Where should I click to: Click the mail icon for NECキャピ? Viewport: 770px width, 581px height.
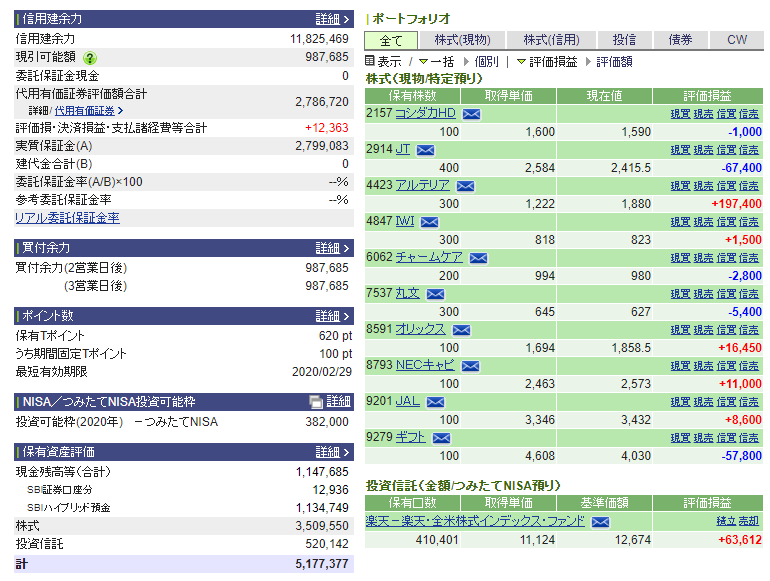(x=470, y=366)
